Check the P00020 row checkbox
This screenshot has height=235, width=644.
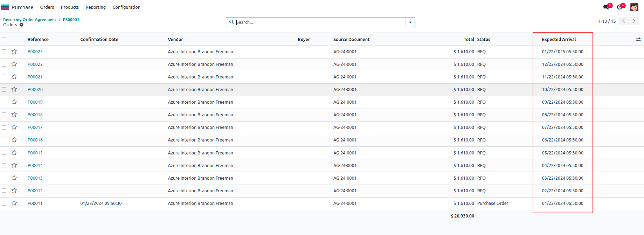tap(4, 89)
